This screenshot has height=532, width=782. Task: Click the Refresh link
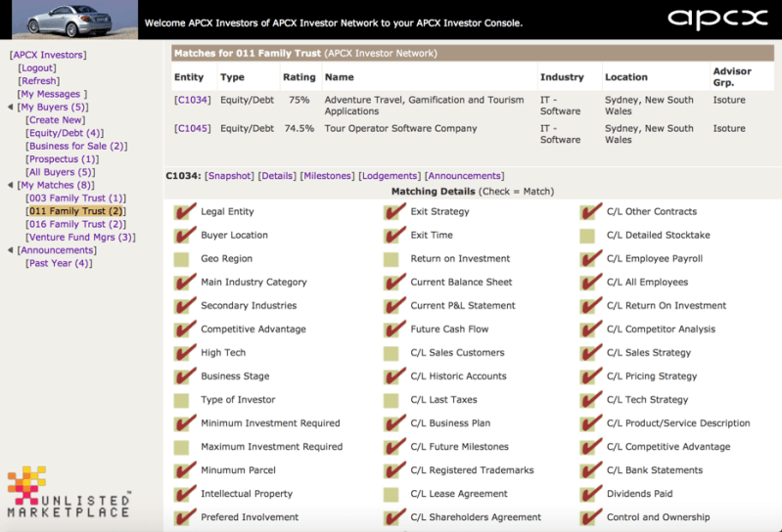click(x=39, y=81)
